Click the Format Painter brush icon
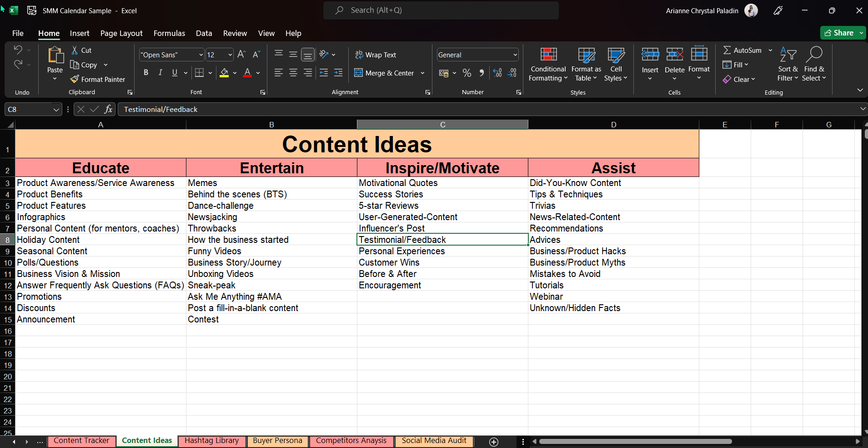Viewport: 868px width, 448px height. point(75,79)
